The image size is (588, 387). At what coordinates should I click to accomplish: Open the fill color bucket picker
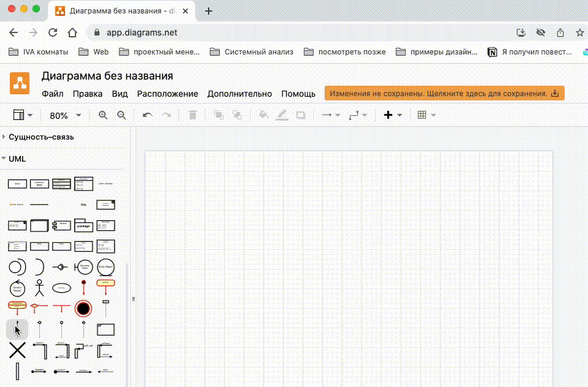coord(263,115)
